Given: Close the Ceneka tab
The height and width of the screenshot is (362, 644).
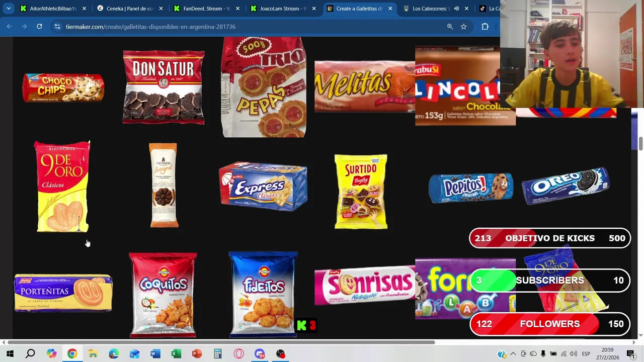Looking at the screenshot, I should click(x=161, y=9).
